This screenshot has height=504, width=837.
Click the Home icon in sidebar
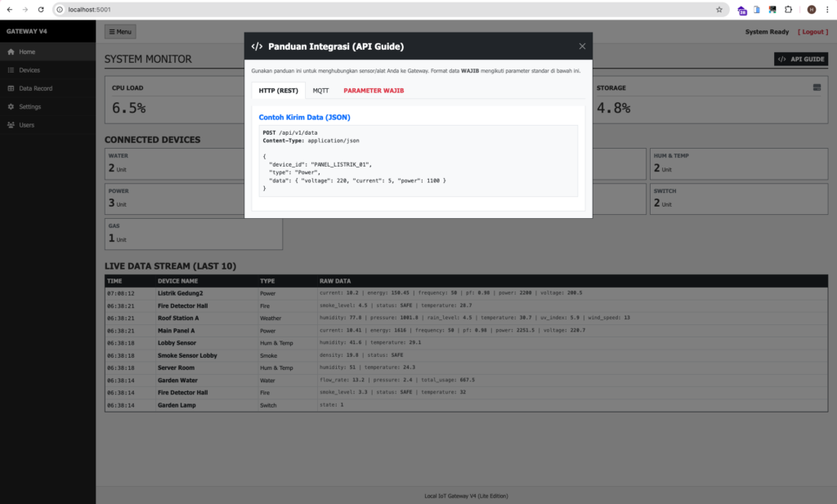click(11, 51)
